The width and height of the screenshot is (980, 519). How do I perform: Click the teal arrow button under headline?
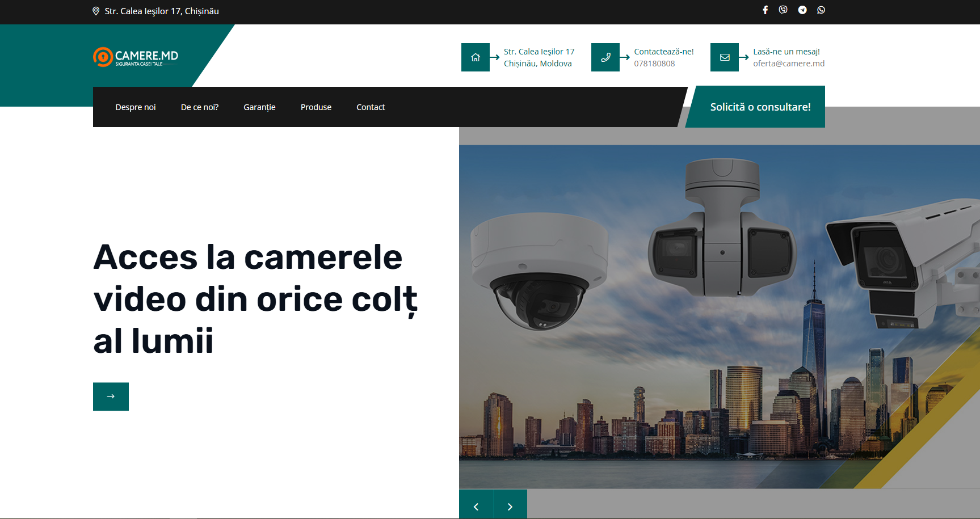click(x=111, y=396)
